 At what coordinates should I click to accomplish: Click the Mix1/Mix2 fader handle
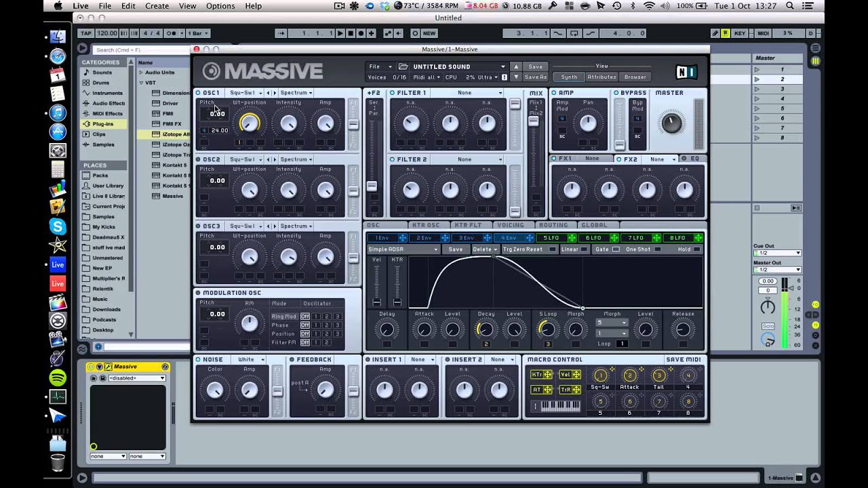(x=534, y=121)
